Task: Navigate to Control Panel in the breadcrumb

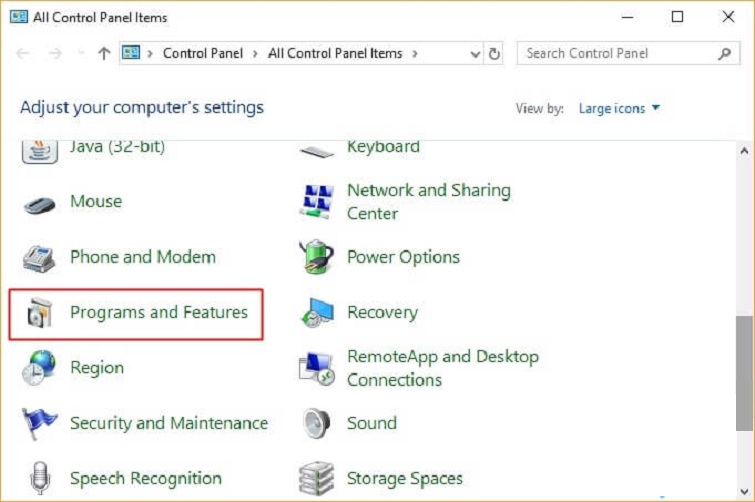Action: 202,54
